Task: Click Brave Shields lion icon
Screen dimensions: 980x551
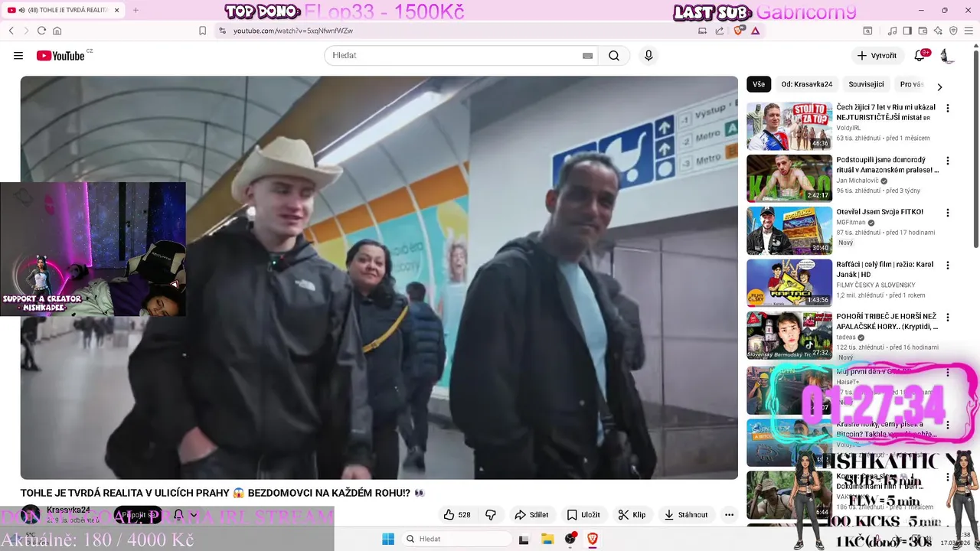Action: click(739, 31)
